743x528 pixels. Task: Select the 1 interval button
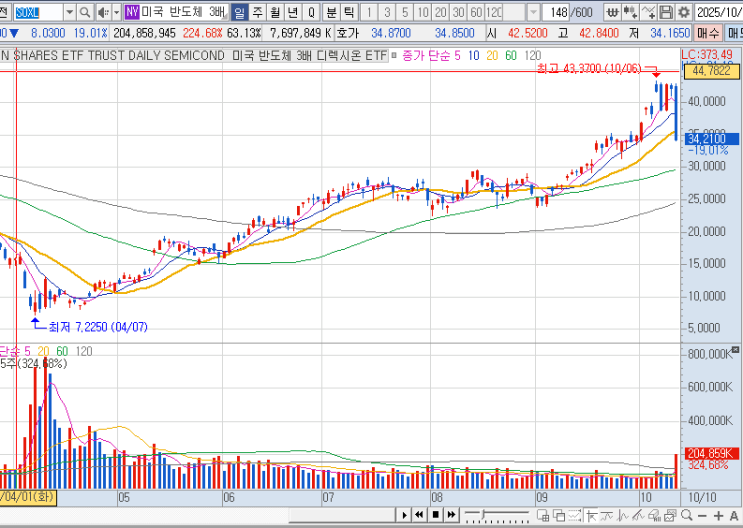[x=369, y=12]
